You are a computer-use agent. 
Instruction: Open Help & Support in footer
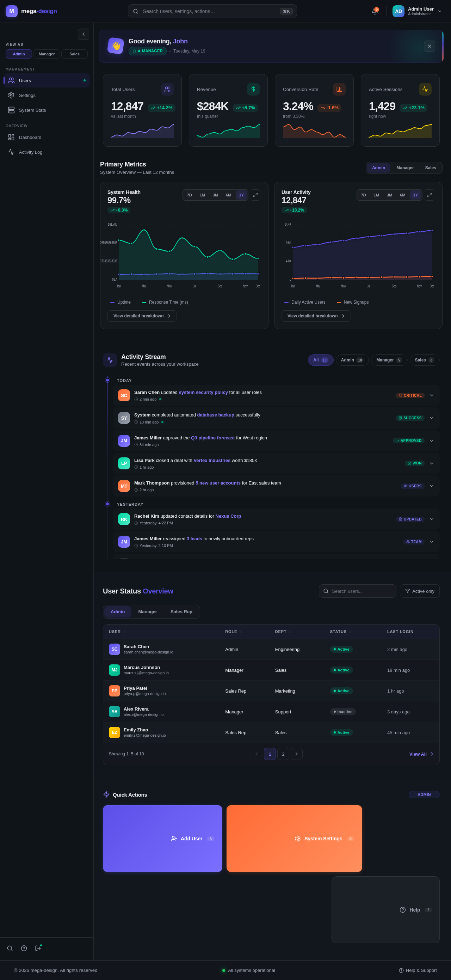point(418,970)
